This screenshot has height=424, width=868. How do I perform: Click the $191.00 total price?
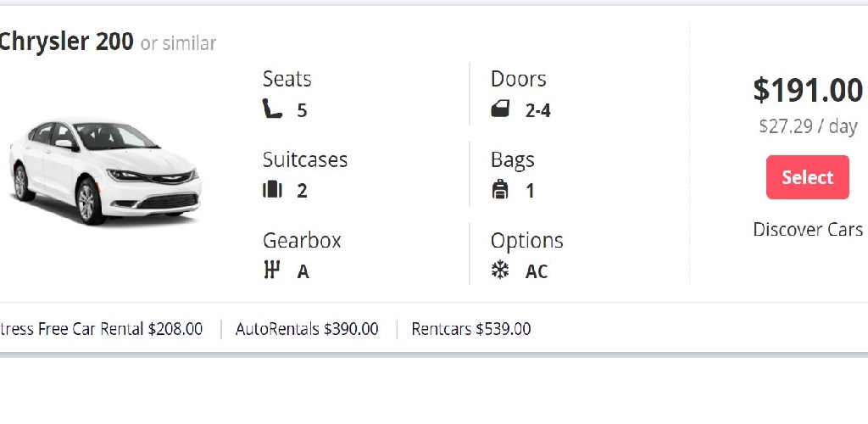click(808, 90)
